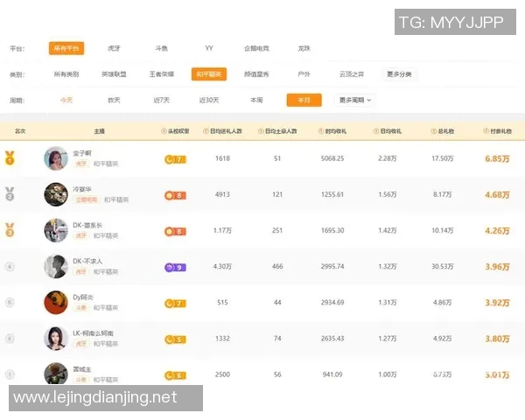Choose the 英雄联盟 category filter
This screenshot has height=420, width=525.
[114, 74]
